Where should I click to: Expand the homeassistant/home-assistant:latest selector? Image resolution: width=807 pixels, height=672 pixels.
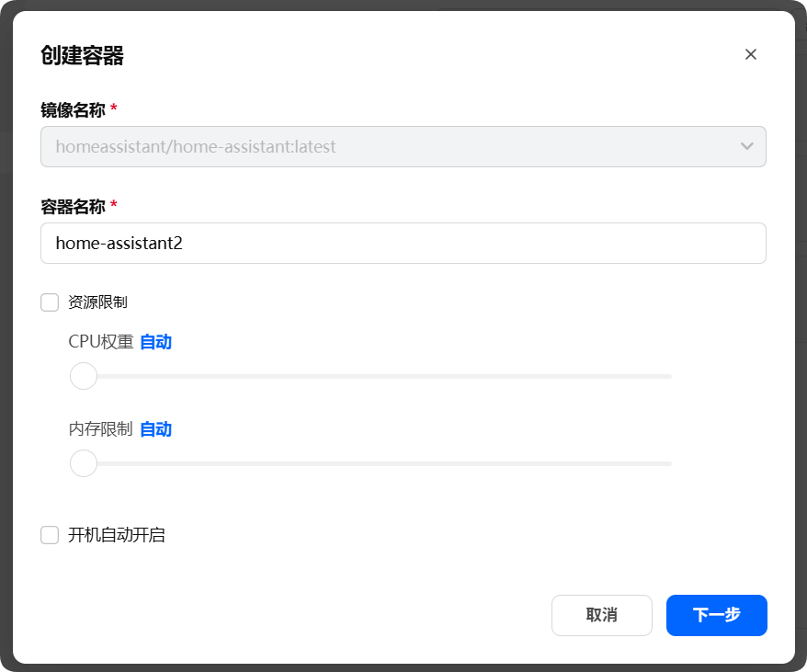point(403,146)
